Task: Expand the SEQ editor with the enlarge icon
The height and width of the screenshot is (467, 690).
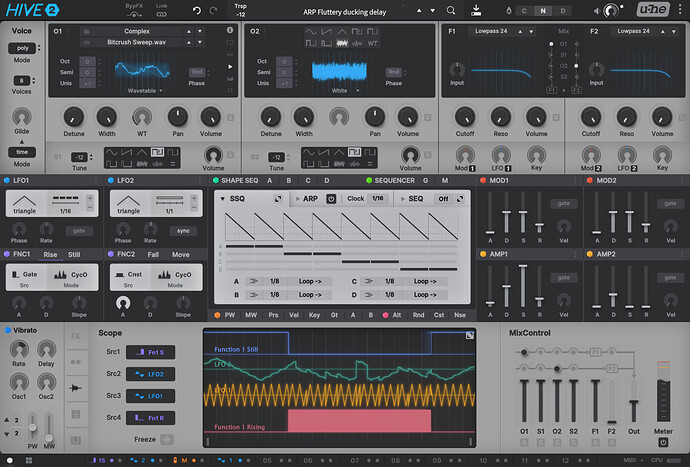Action: click(460, 199)
